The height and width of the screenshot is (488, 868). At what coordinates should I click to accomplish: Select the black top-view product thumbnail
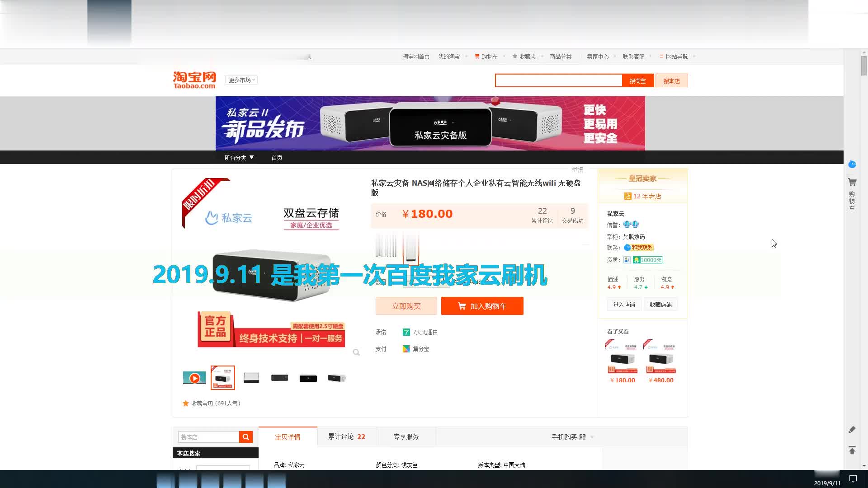click(308, 379)
